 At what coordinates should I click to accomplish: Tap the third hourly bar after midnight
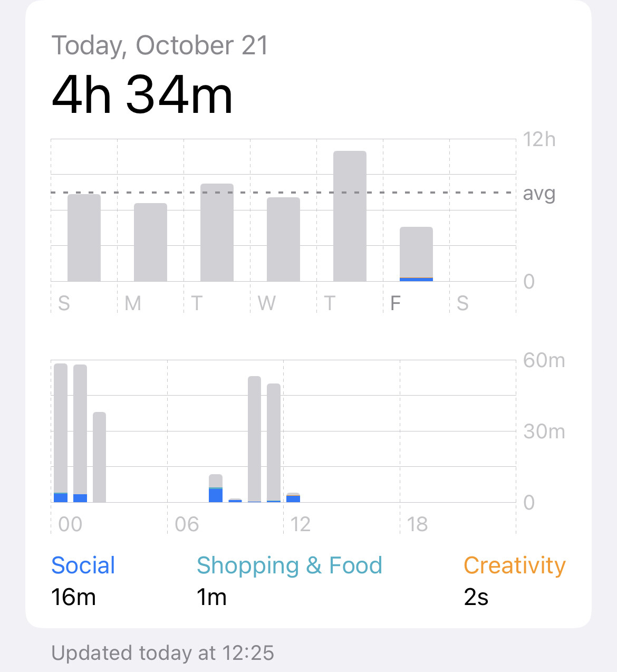[99, 457]
